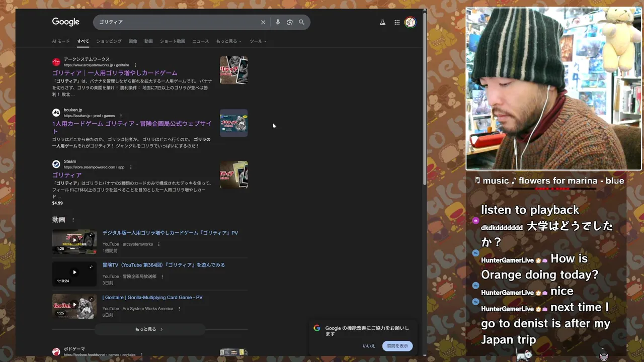This screenshot has height=362, width=644.
Task: Click 質問を表示 button
Action: pyautogui.click(x=397, y=346)
